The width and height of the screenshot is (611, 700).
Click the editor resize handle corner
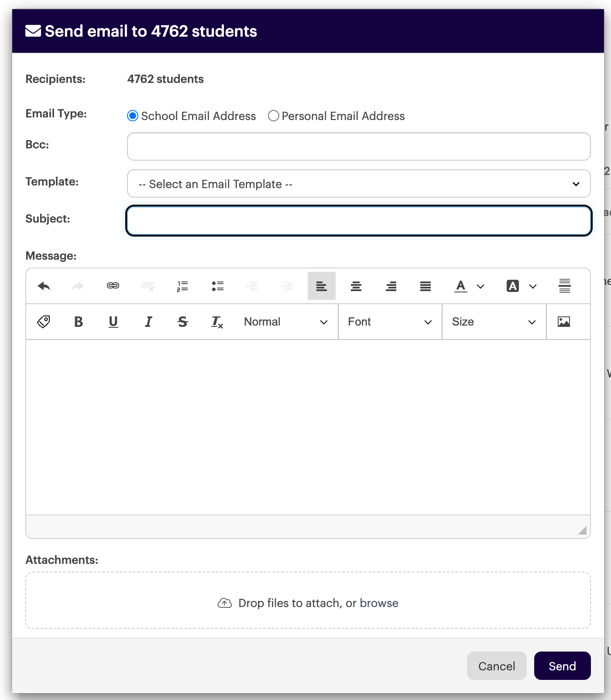click(x=582, y=530)
